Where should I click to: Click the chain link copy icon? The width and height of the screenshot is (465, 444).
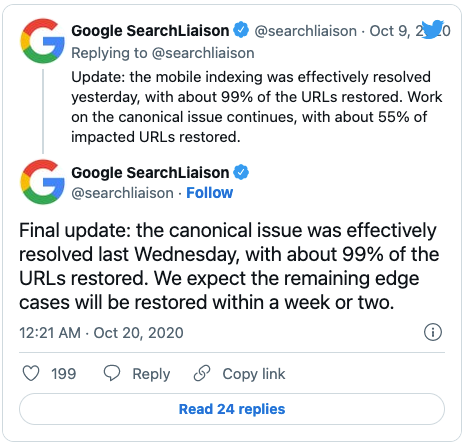[x=202, y=373]
